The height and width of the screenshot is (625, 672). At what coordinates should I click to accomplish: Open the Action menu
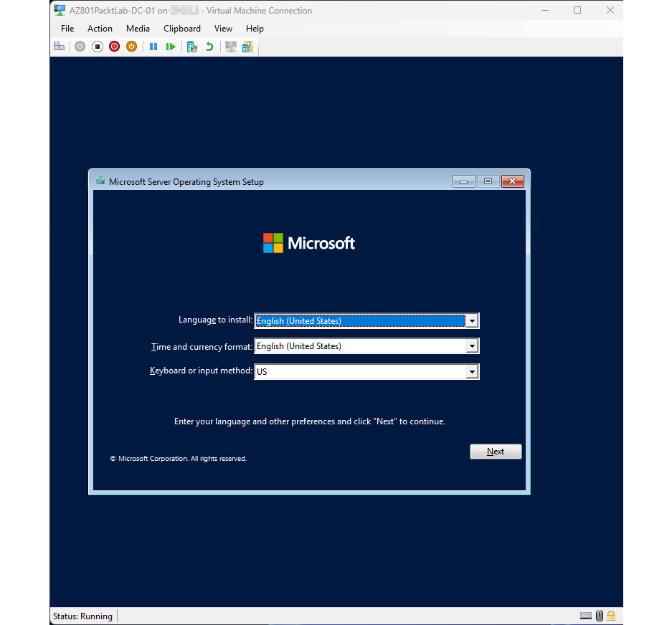(x=100, y=29)
